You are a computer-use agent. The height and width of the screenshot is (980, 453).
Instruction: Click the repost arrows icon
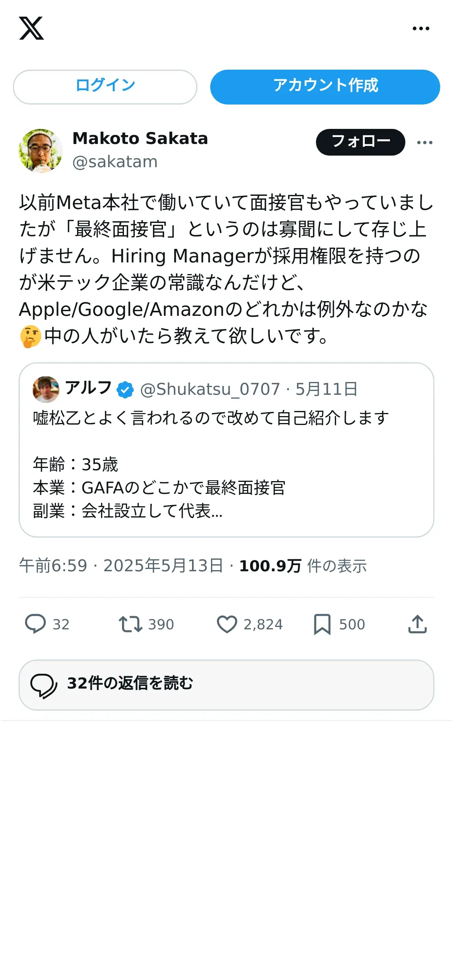point(130,624)
